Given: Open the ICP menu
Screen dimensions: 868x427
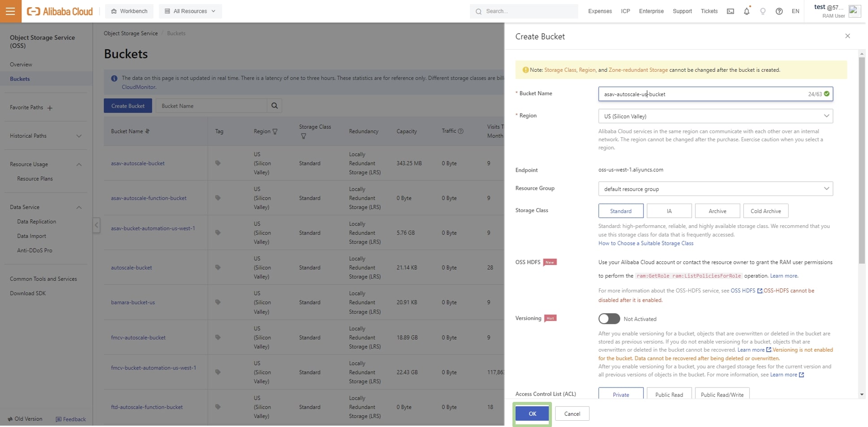Looking at the screenshot, I should click(625, 11).
